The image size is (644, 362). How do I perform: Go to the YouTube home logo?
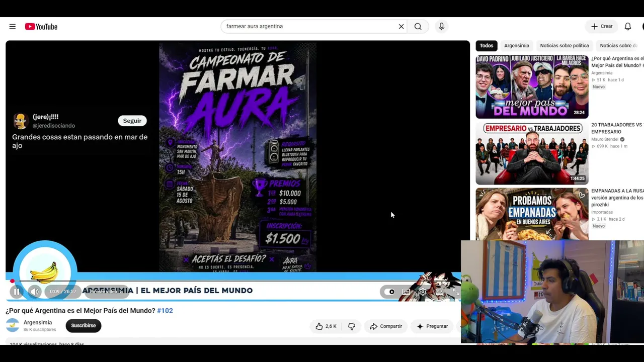tap(41, 27)
